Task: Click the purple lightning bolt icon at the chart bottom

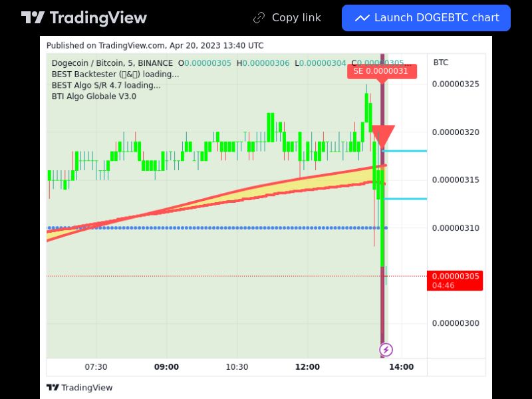Action: tap(386, 350)
